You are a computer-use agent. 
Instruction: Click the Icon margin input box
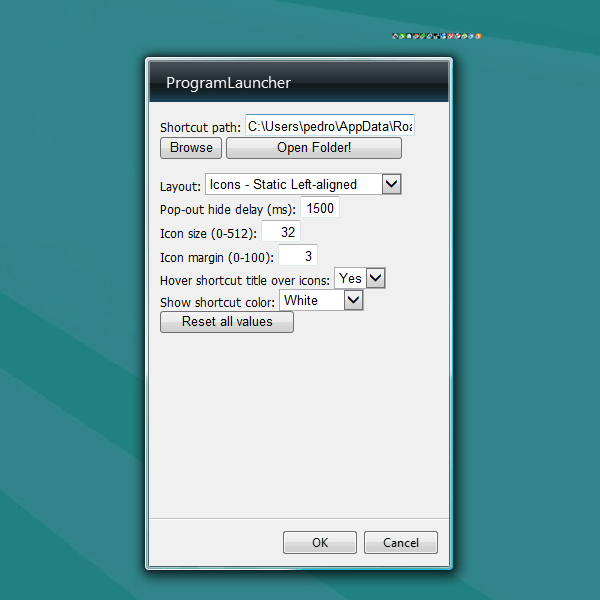[x=298, y=255]
